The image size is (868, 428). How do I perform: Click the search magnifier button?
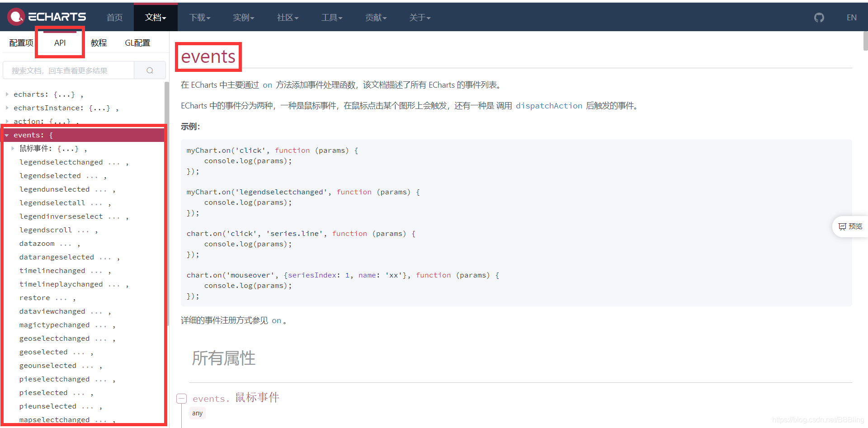(x=150, y=71)
